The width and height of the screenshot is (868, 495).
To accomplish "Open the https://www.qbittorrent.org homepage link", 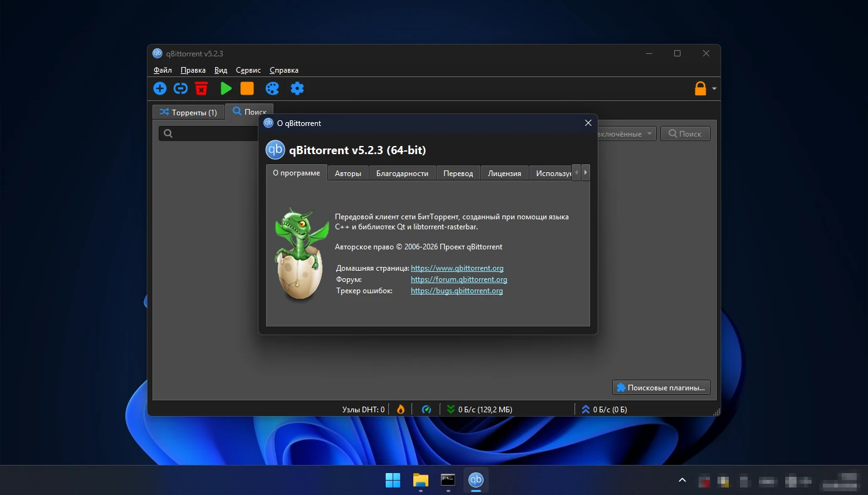I will coord(457,268).
